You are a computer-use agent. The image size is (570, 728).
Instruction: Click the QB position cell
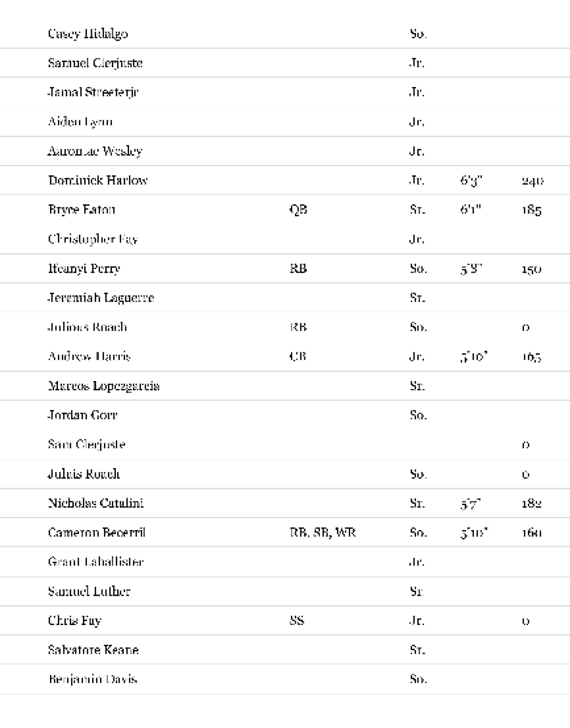pyautogui.click(x=298, y=209)
